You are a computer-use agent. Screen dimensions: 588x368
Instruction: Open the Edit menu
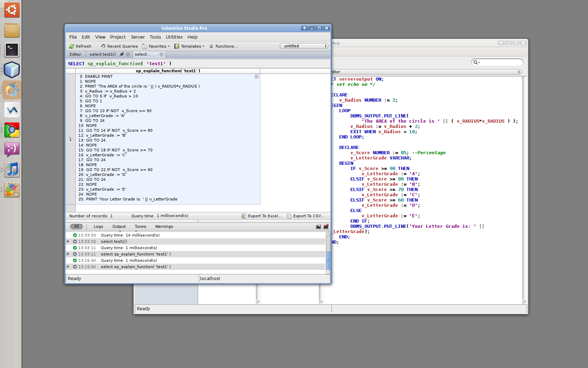click(x=86, y=37)
